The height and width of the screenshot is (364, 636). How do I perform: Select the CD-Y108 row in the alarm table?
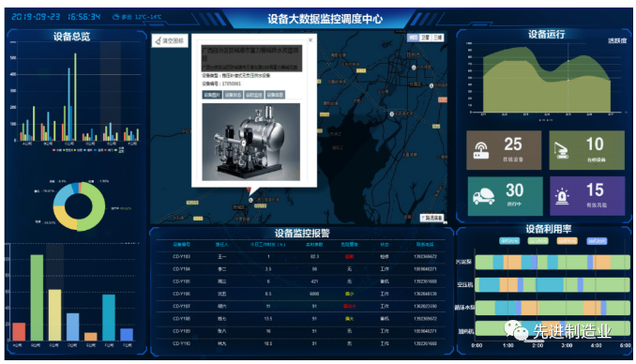[301, 319]
